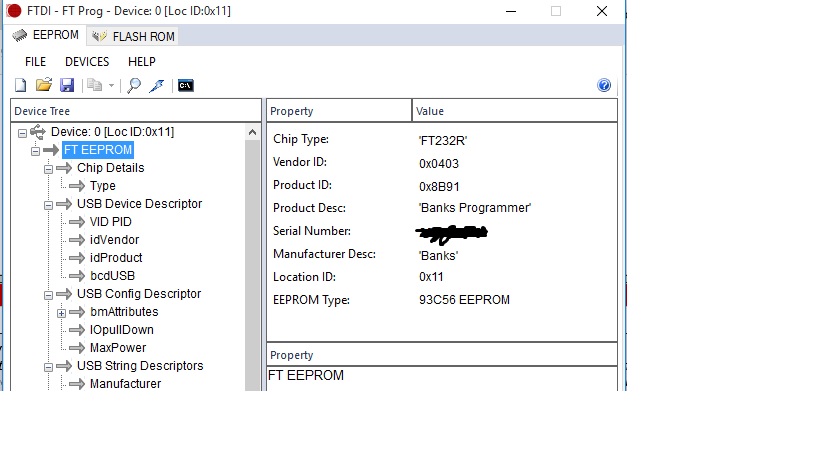The width and height of the screenshot is (819, 460).
Task: Open the DEVICES menu
Action: (x=87, y=62)
